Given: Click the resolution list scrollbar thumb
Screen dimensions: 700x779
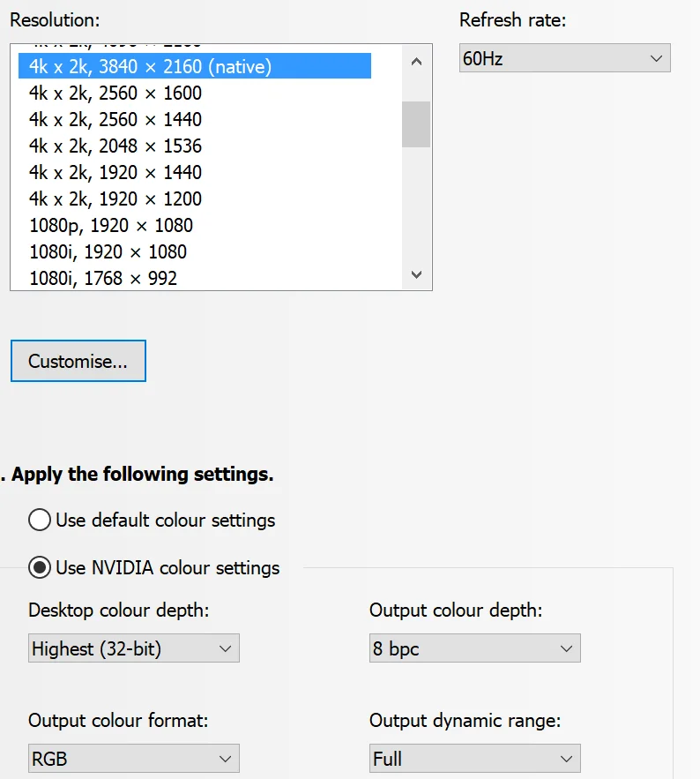Looking at the screenshot, I should (416, 124).
